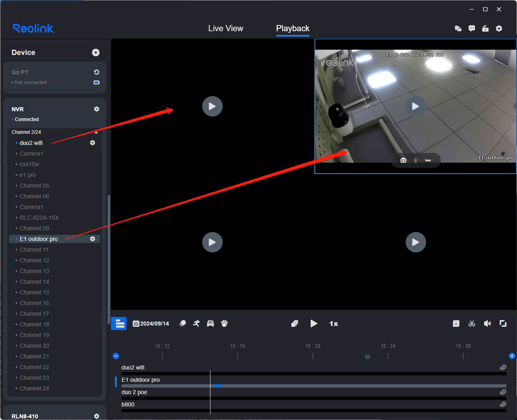The width and height of the screenshot is (517, 420).
Task: Collapse the NVR channel list
Action: pos(95,132)
